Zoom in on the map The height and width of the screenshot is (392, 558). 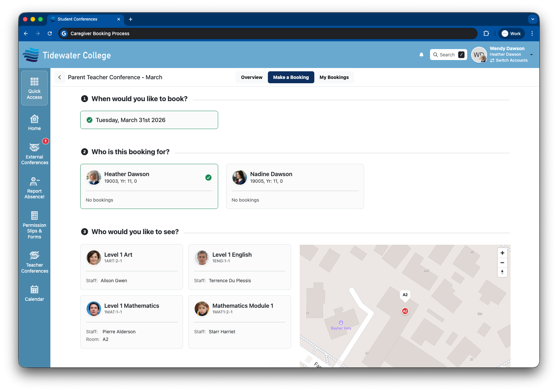pos(502,253)
